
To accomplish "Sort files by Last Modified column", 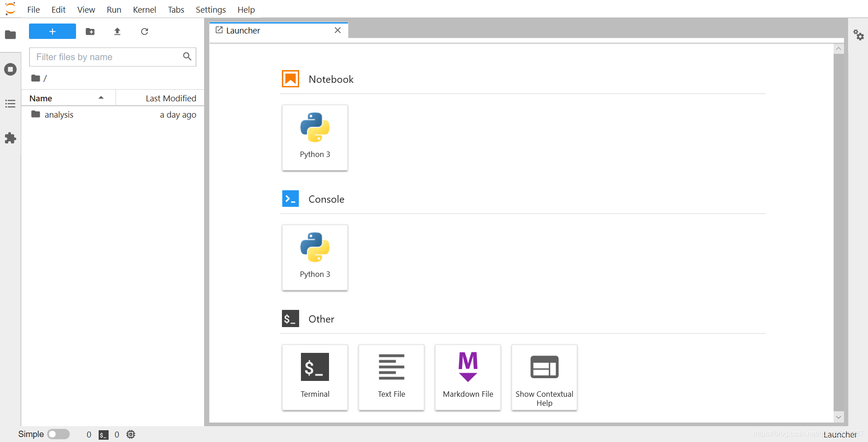I will 160,98.
